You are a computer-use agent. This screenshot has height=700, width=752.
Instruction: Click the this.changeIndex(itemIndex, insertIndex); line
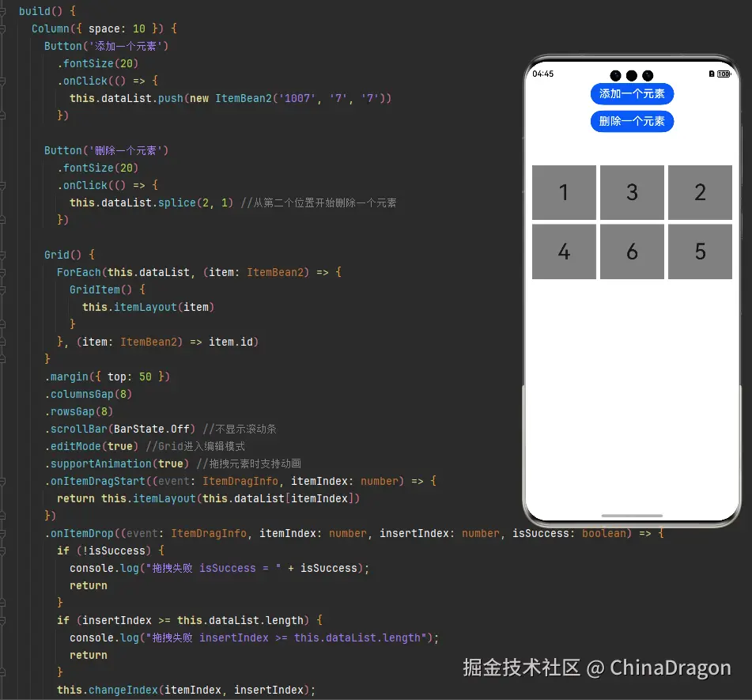(x=186, y=690)
